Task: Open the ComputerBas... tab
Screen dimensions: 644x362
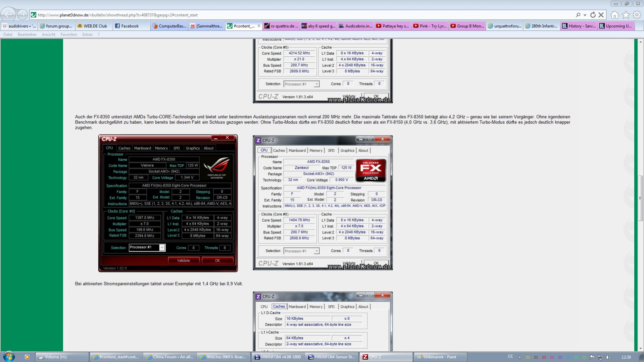Action: [169, 26]
